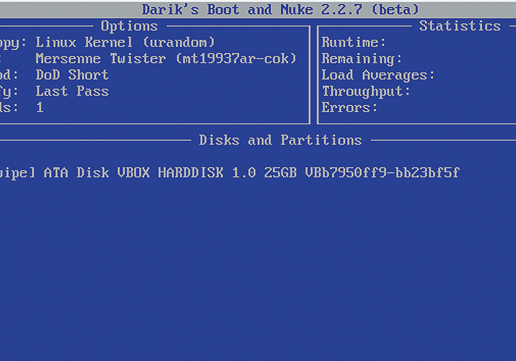This screenshot has height=361, width=516.
Task: Click the Statistics panel heading
Action: tap(460, 26)
